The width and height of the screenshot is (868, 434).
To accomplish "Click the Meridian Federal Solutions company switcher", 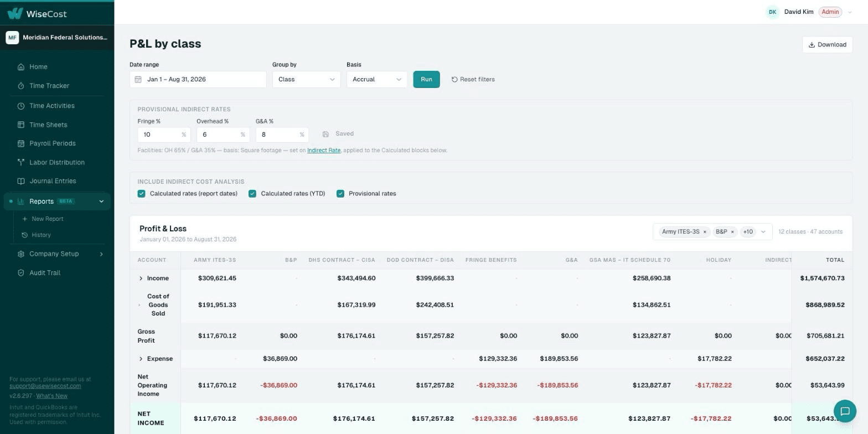I will 57,38.
